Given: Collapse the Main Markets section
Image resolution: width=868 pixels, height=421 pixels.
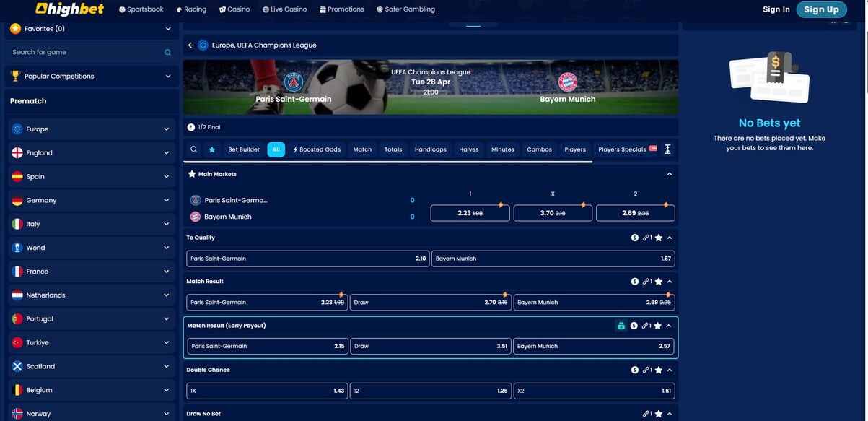Looking at the screenshot, I should pyautogui.click(x=670, y=174).
